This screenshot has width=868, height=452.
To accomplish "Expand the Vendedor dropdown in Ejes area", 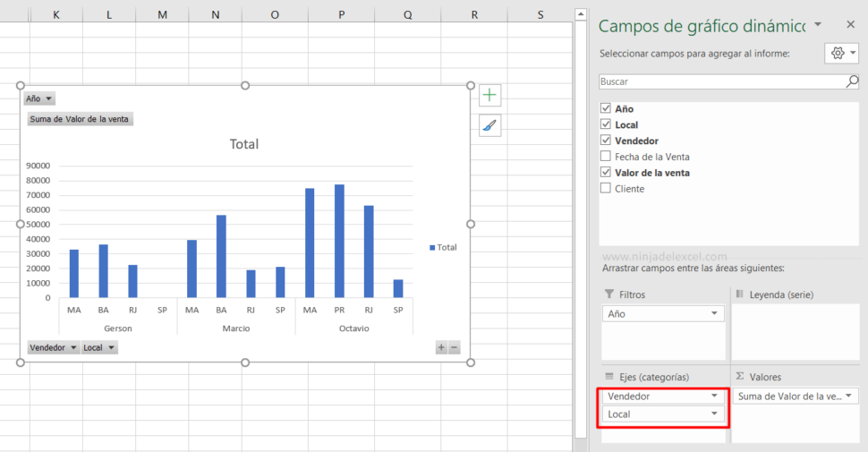I will pos(714,396).
